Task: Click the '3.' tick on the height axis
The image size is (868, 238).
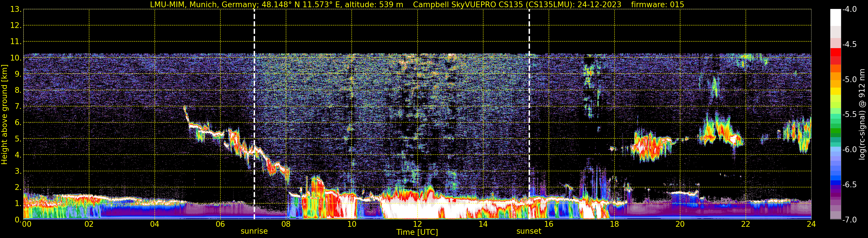Action: point(18,171)
